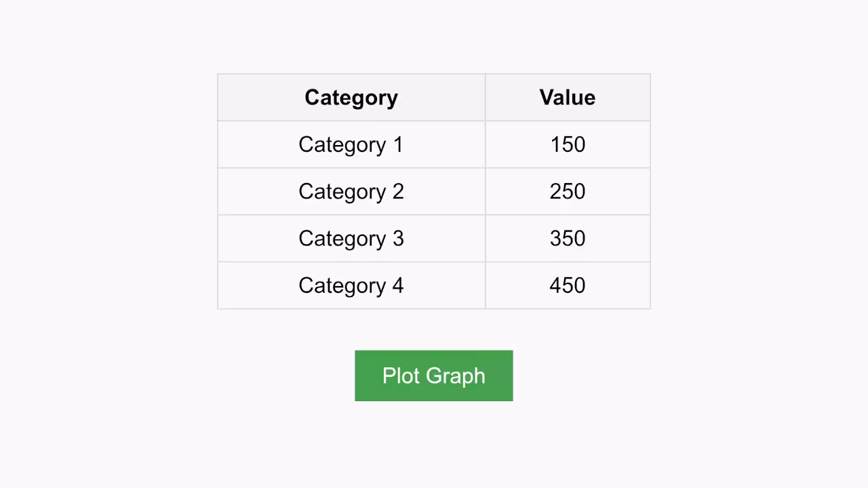Click the Category 2 value cell

(x=567, y=191)
